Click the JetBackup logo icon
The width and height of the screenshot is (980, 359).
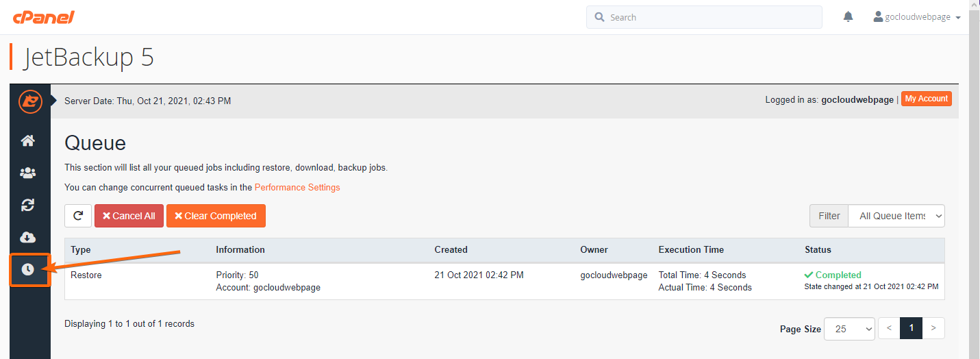(30, 101)
